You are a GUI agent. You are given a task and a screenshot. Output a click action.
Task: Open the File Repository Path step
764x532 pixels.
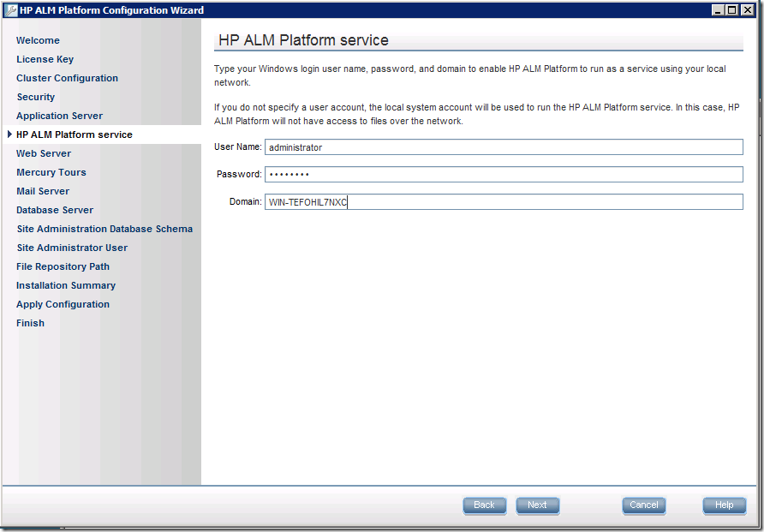63,267
